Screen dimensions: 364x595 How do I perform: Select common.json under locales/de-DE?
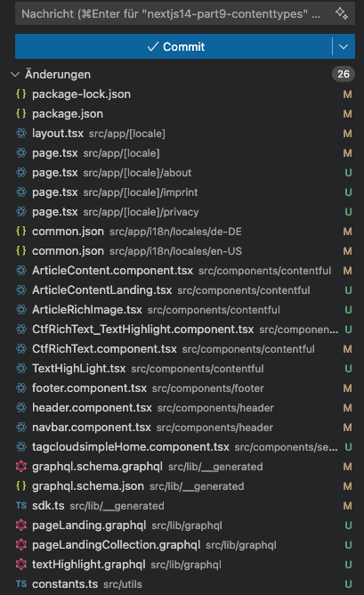coord(68,231)
